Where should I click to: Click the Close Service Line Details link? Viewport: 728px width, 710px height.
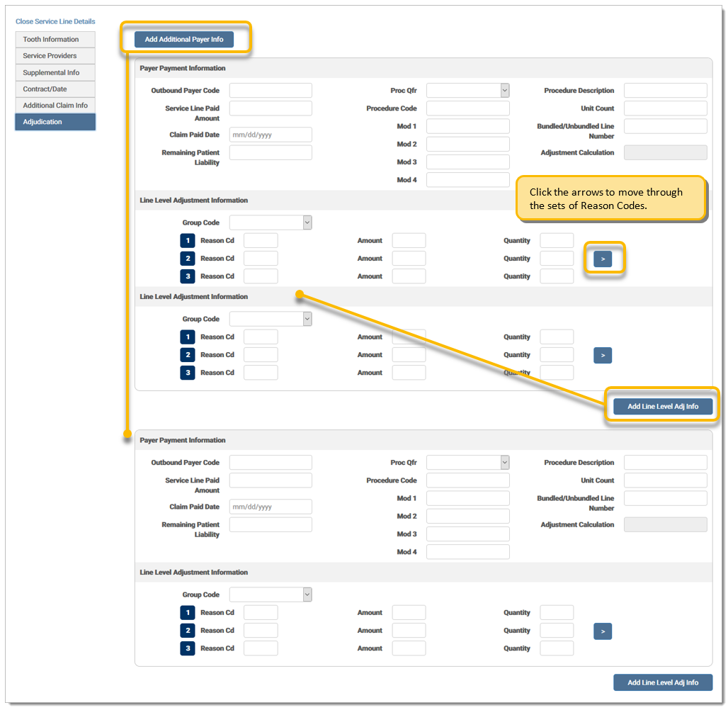click(55, 21)
